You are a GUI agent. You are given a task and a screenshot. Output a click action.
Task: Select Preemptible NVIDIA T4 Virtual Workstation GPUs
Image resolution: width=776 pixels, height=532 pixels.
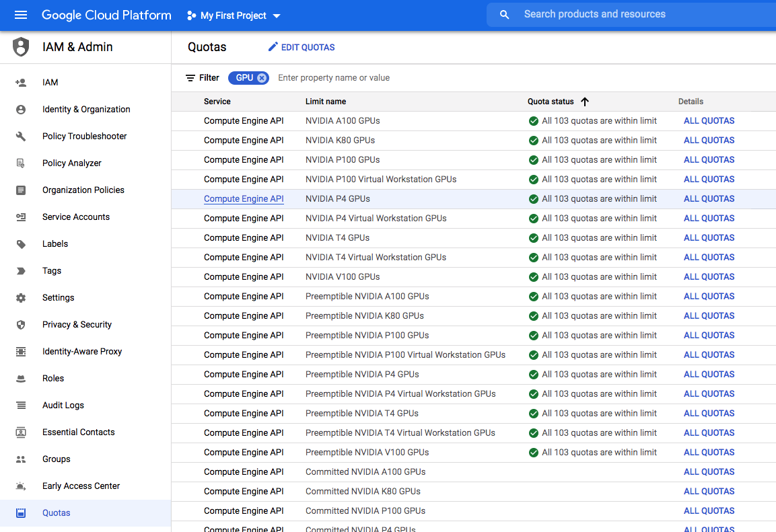tap(400, 433)
